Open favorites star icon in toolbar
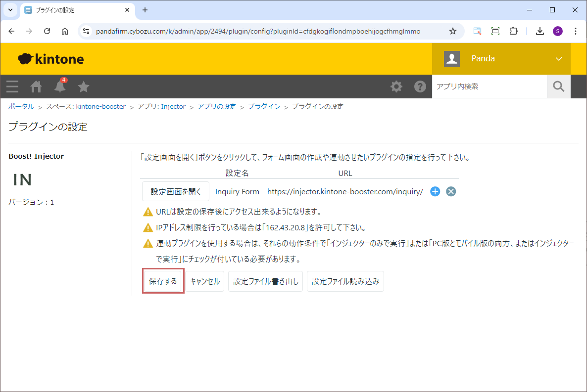This screenshot has height=392, width=587. point(84,87)
